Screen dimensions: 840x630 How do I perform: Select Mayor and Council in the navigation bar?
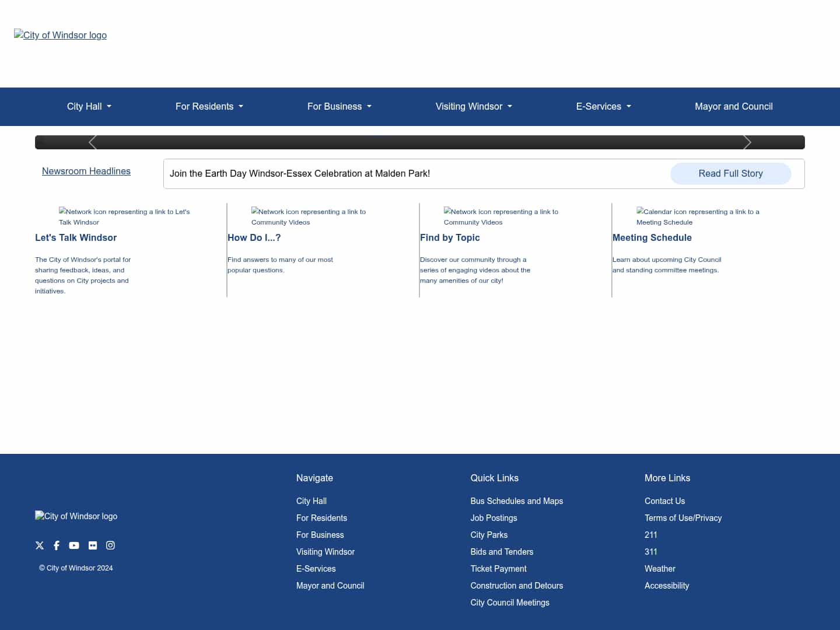[x=734, y=107]
